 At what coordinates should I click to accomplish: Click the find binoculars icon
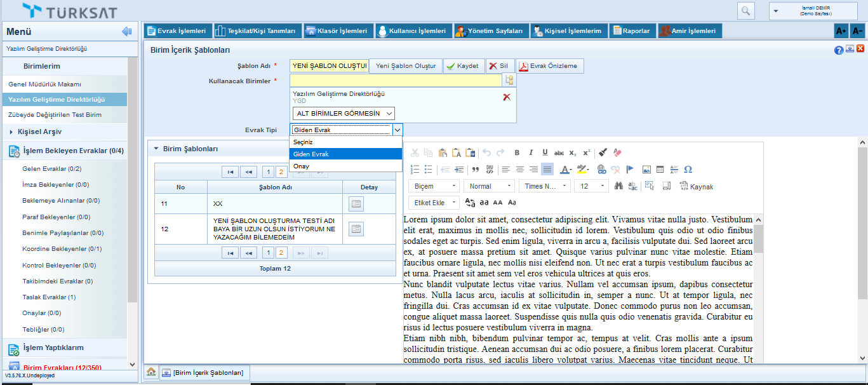619,186
